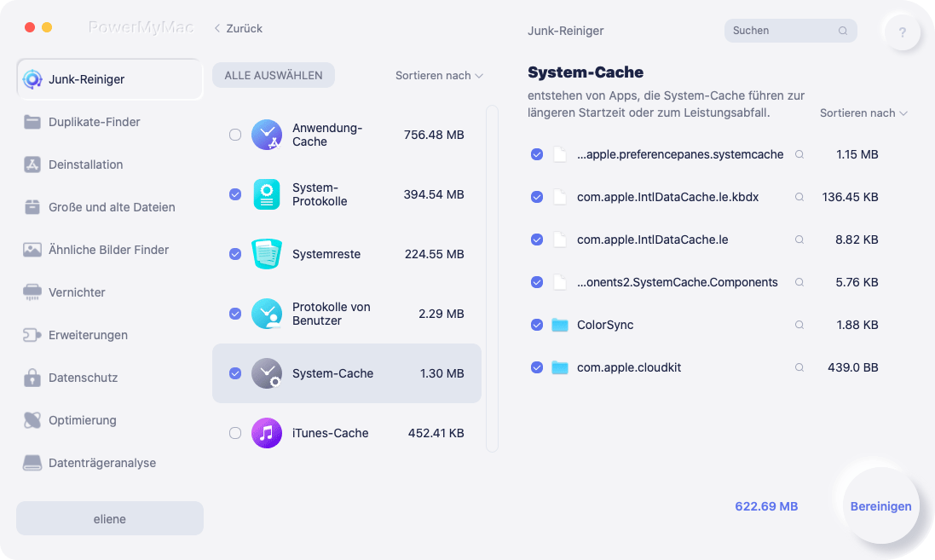Deselect the com.apple.cloudkit folder checkbox

point(537,367)
